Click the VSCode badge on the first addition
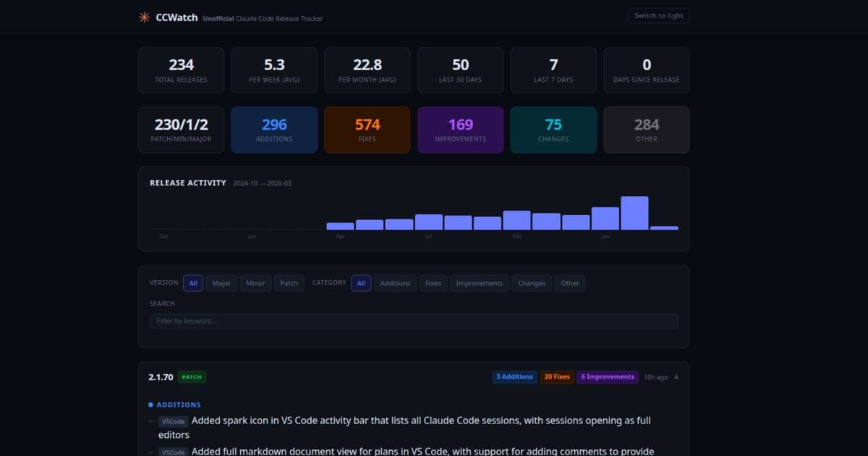This screenshot has width=868, height=456. point(173,421)
